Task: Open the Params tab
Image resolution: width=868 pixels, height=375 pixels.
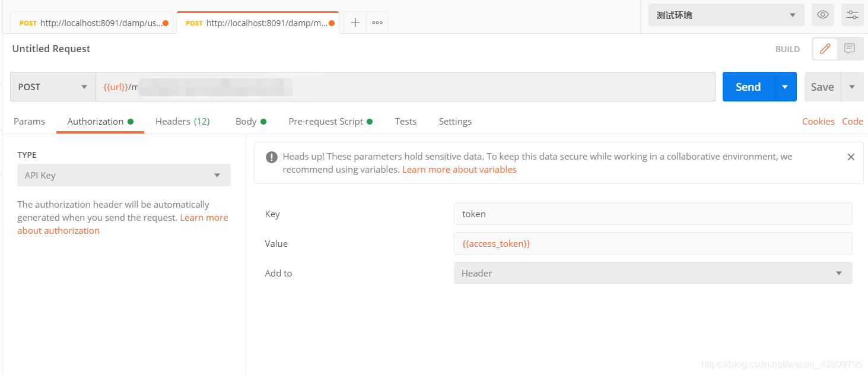Action: click(x=29, y=121)
